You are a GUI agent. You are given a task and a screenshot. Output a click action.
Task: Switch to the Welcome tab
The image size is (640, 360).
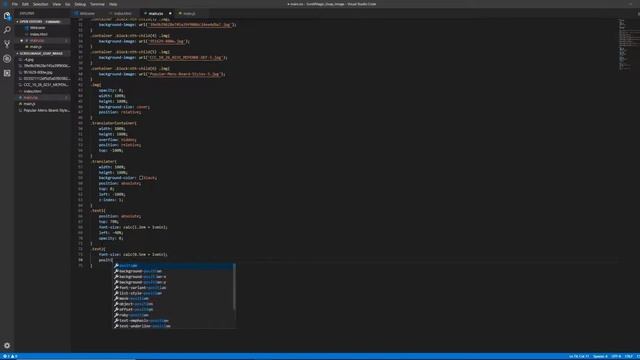coord(87,13)
